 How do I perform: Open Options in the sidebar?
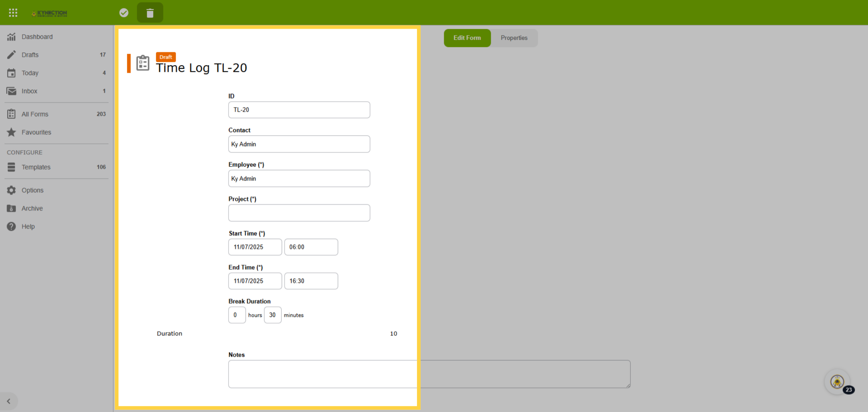pos(32,190)
